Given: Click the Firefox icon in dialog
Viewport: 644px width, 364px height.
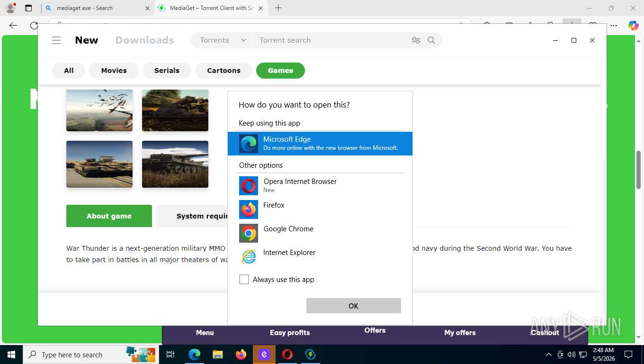Looking at the screenshot, I should tap(249, 209).
